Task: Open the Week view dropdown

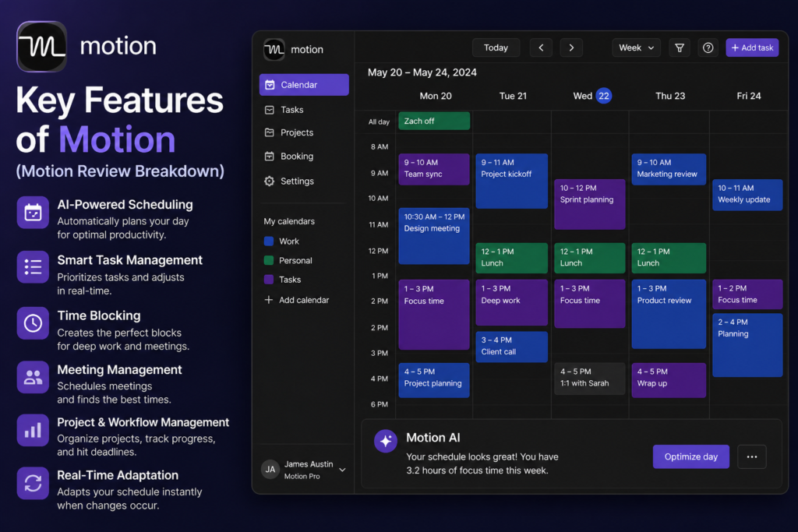Action: click(636, 48)
